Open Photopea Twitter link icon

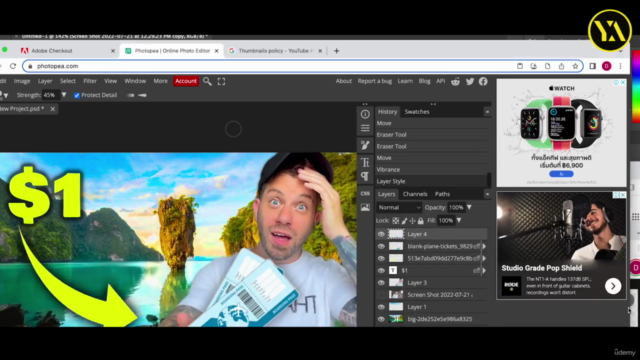pyautogui.click(x=470, y=81)
